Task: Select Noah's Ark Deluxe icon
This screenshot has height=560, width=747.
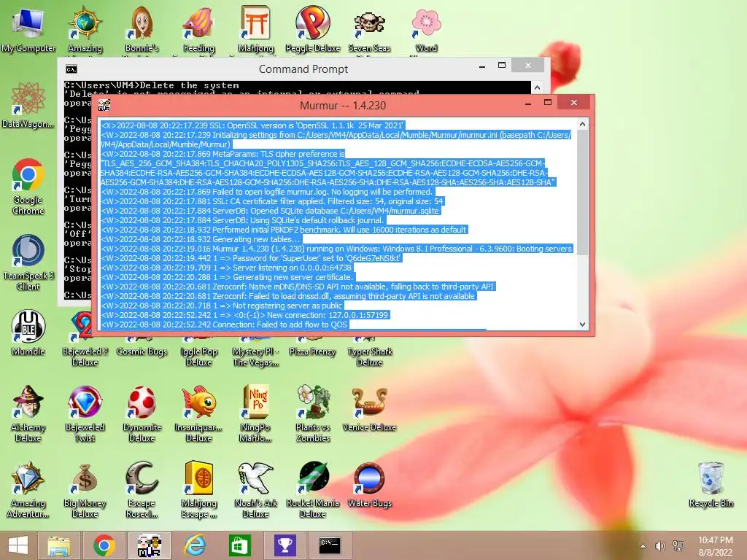Action: pos(256,489)
